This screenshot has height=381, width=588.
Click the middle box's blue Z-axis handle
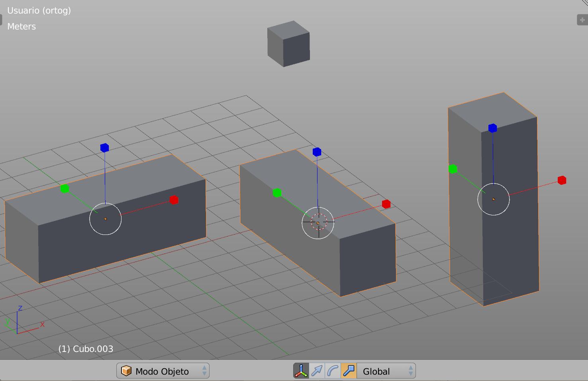point(317,152)
